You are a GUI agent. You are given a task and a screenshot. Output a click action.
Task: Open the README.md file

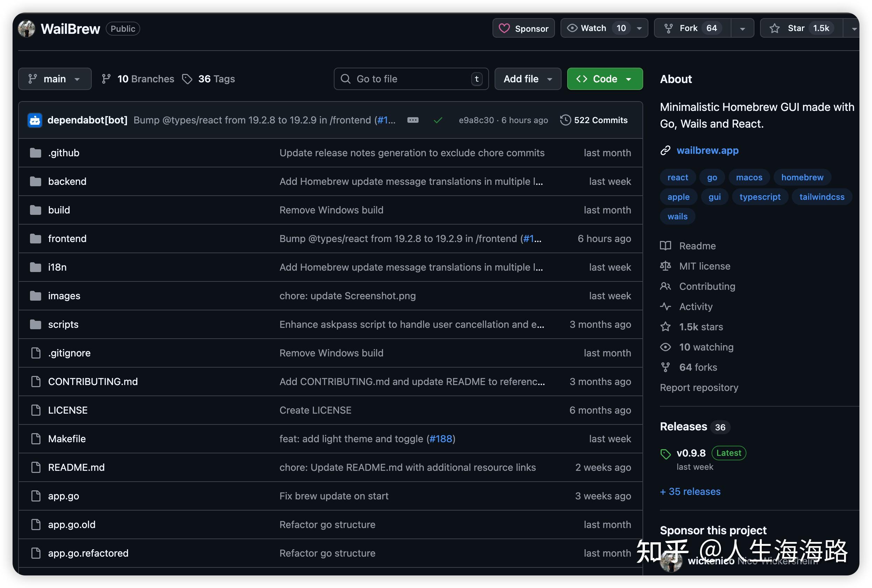[x=76, y=467]
